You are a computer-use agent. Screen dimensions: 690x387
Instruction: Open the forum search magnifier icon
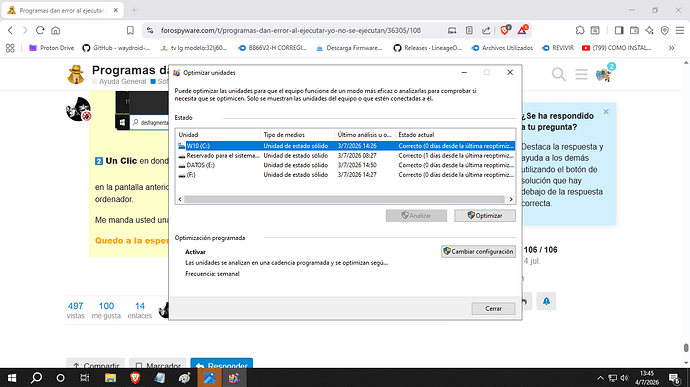[x=558, y=74]
